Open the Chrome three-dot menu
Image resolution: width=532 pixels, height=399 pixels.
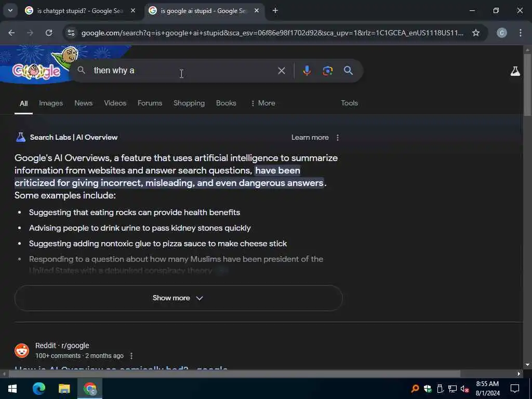pos(521,33)
